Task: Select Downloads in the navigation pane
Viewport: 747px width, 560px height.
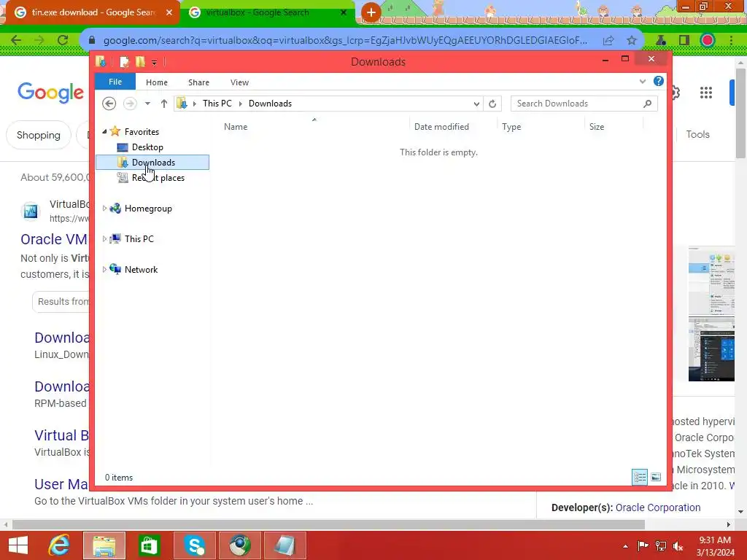Action: tap(152, 163)
